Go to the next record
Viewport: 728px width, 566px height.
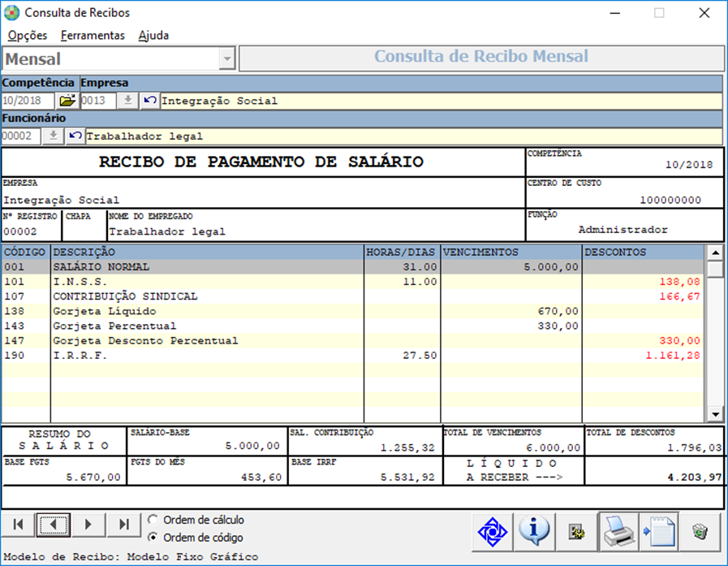88,525
